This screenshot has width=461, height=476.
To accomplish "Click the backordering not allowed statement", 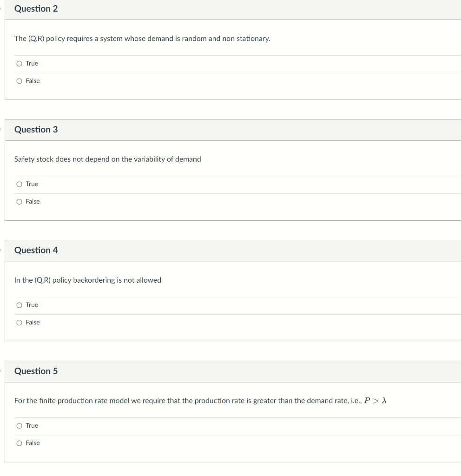I will (x=88, y=280).
